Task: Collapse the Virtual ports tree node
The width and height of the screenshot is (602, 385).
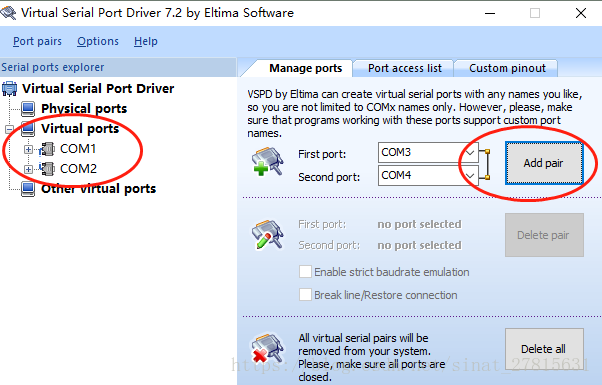Action: point(9,129)
